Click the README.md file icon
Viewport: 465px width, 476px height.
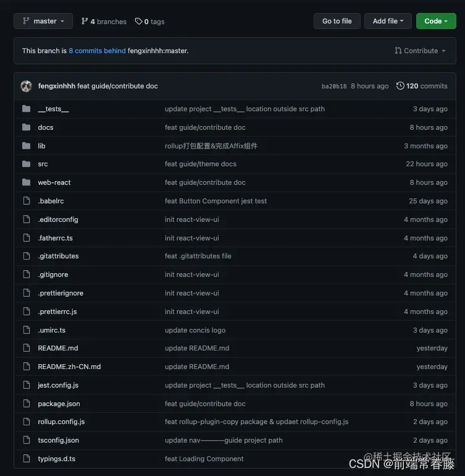27,348
